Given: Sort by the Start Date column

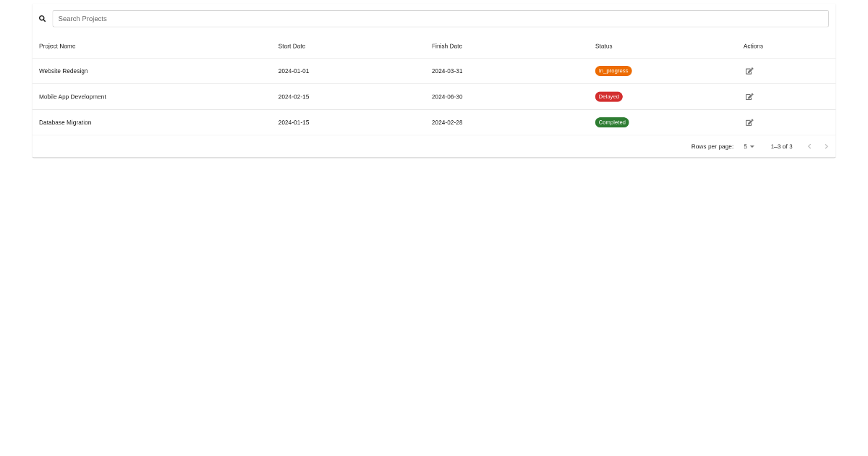Looking at the screenshot, I should 292,46.
